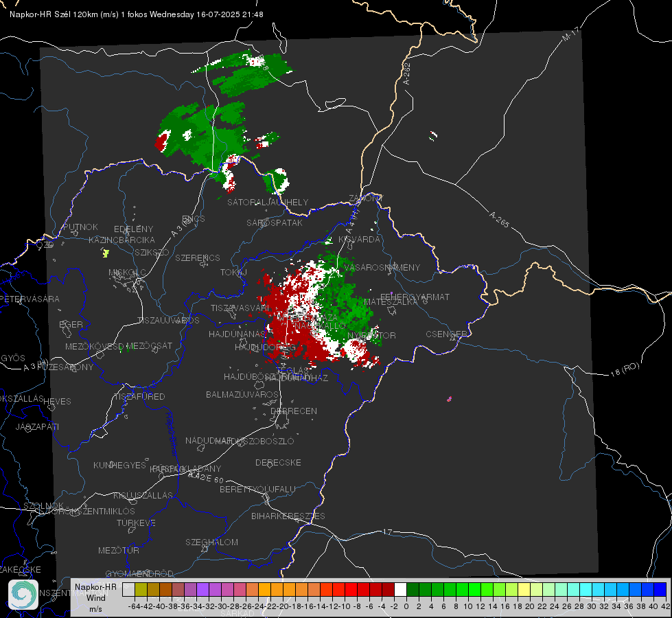Click the TISZAFÜRED city label
This screenshot has height=618, width=672.
(x=139, y=397)
